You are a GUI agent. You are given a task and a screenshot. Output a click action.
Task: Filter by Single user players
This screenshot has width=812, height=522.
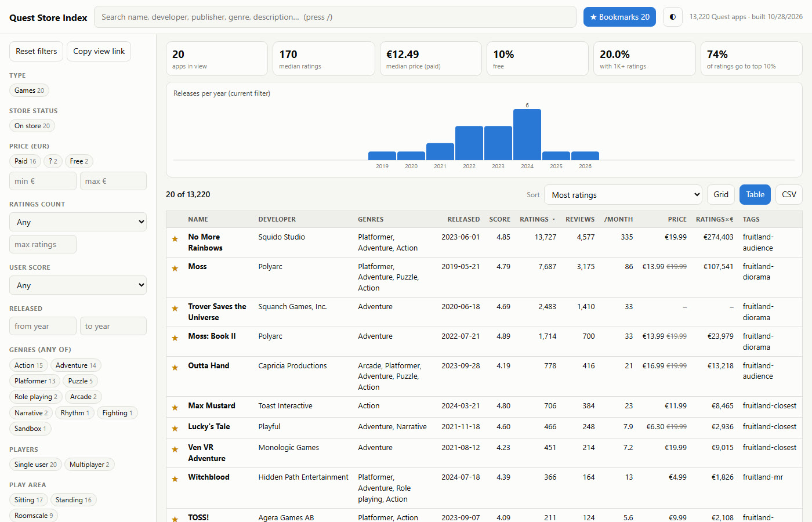click(35, 465)
